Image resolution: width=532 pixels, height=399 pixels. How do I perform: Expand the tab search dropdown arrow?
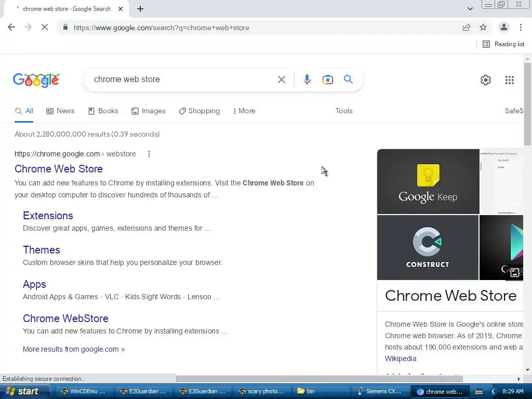pos(470,9)
